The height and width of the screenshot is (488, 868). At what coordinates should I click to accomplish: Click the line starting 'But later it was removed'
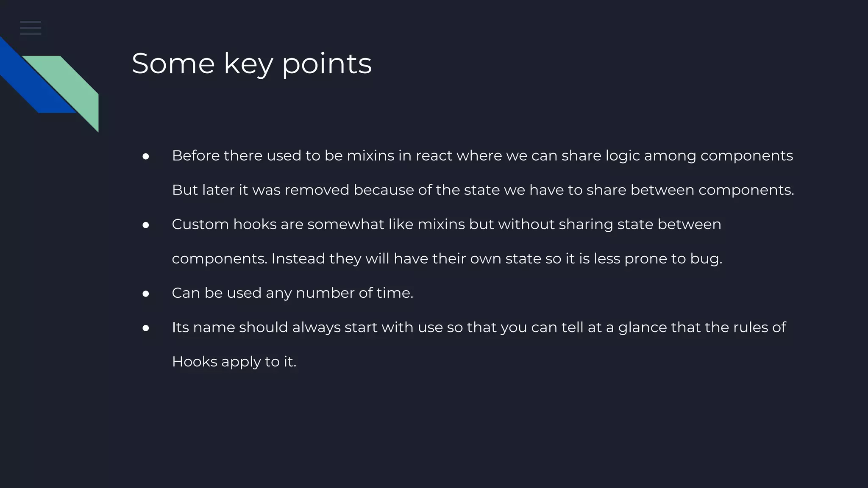pos(483,190)
